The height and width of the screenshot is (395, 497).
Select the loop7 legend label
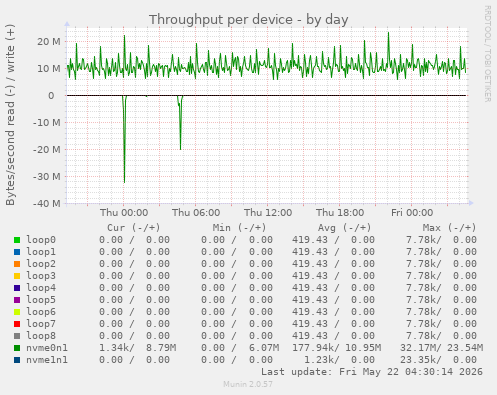click(x=41, y=324)
